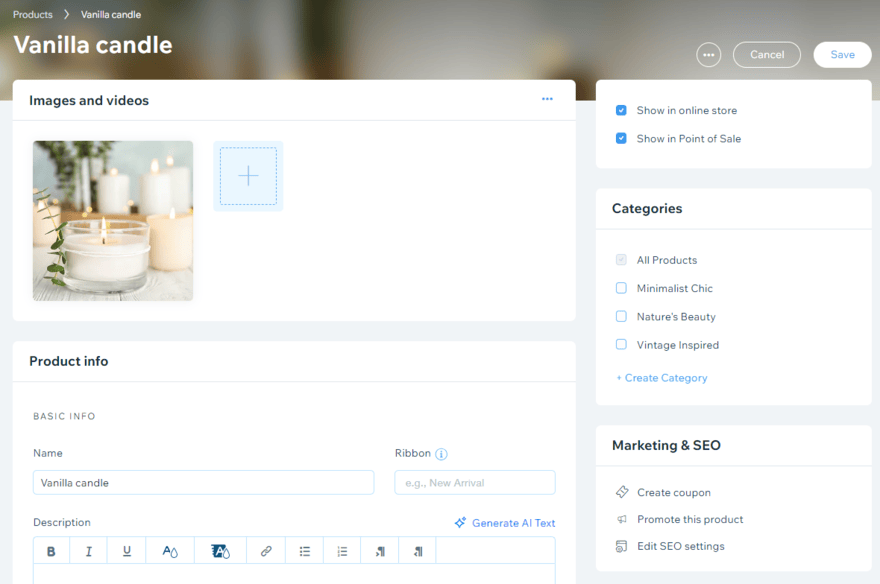
Task: Open the Ribbon info tooltip
Action: tap(441, 453)
